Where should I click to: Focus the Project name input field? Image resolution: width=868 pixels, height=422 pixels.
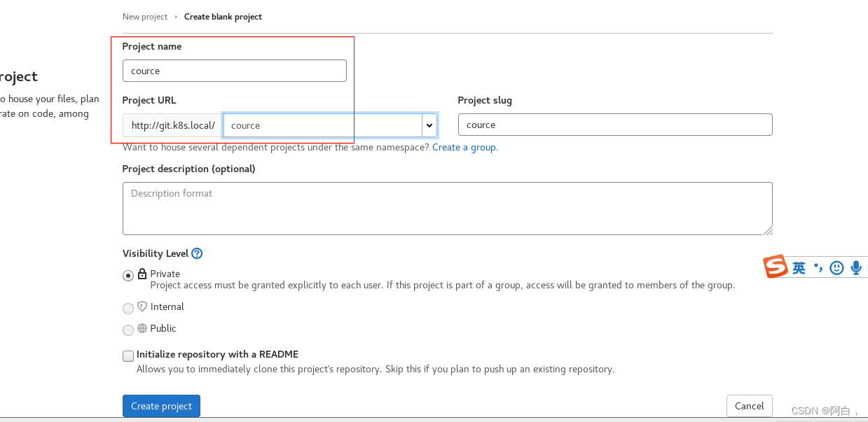(235, 71)
